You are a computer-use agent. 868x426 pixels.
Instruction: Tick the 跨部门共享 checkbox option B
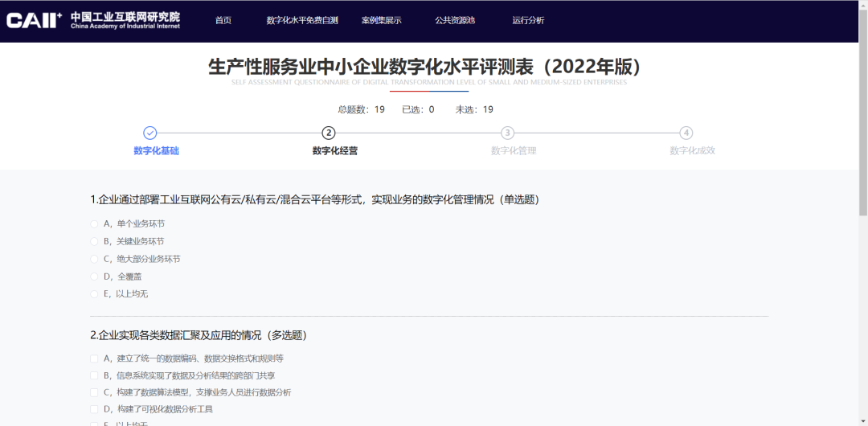click(95, 375)
